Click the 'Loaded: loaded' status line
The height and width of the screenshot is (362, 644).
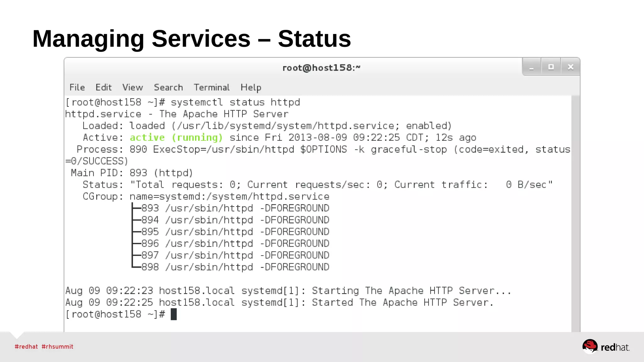click(x=267, y=126)
